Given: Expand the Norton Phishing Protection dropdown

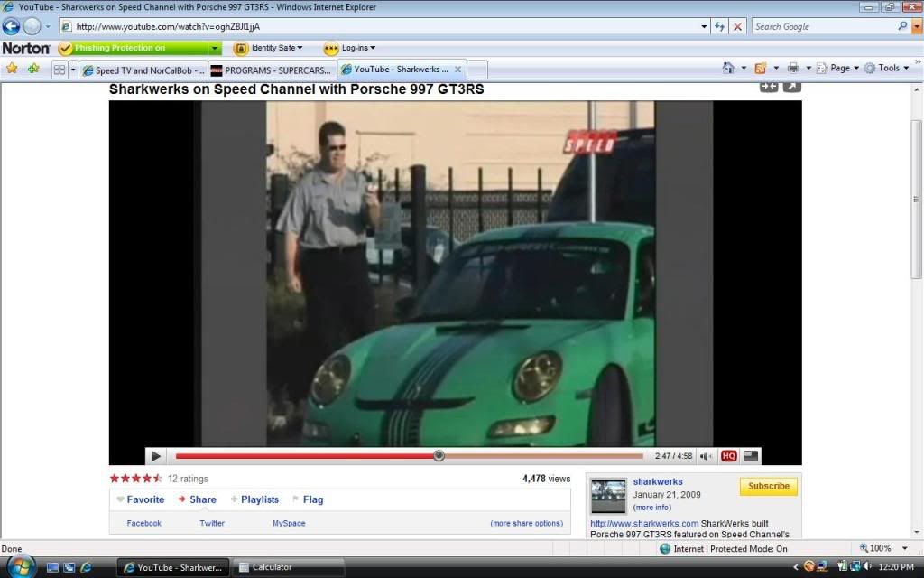Looking at the screenshot, I should (215, 49).
